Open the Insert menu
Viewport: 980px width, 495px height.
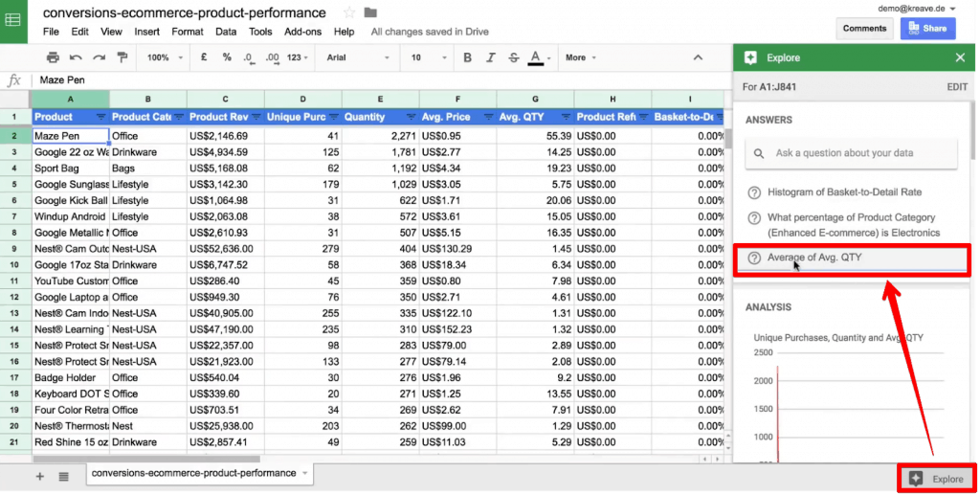(x=146, y=32)
